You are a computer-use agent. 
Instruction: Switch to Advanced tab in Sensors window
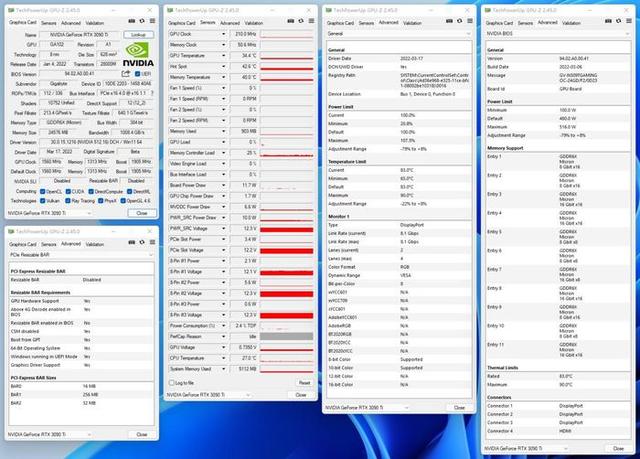coord(230,23)
